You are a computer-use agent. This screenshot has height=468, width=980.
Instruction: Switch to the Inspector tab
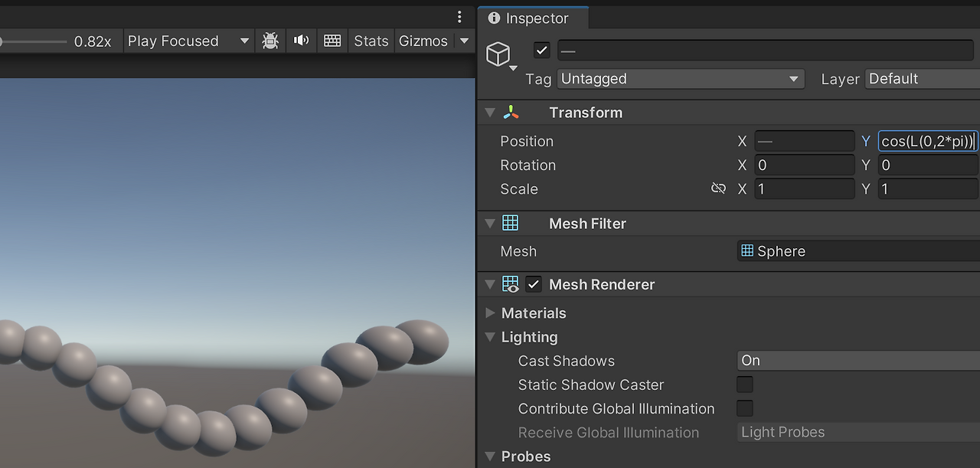click(x=532, y=18)
